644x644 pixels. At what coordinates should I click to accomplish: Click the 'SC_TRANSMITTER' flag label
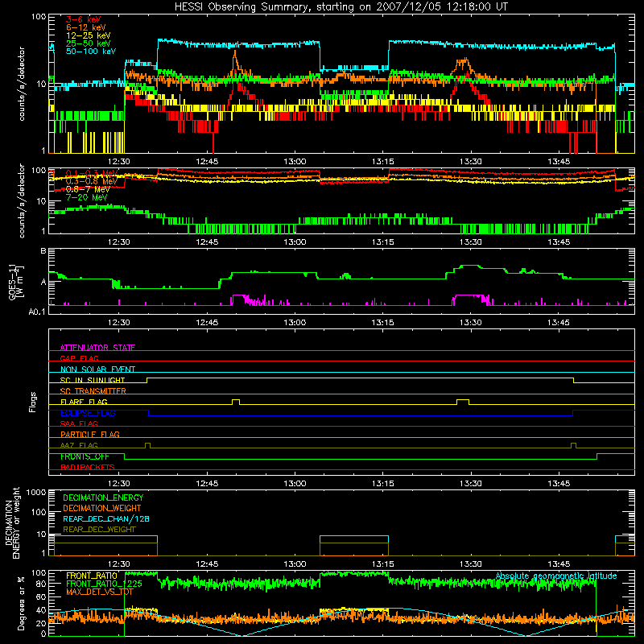pos(93,391)
